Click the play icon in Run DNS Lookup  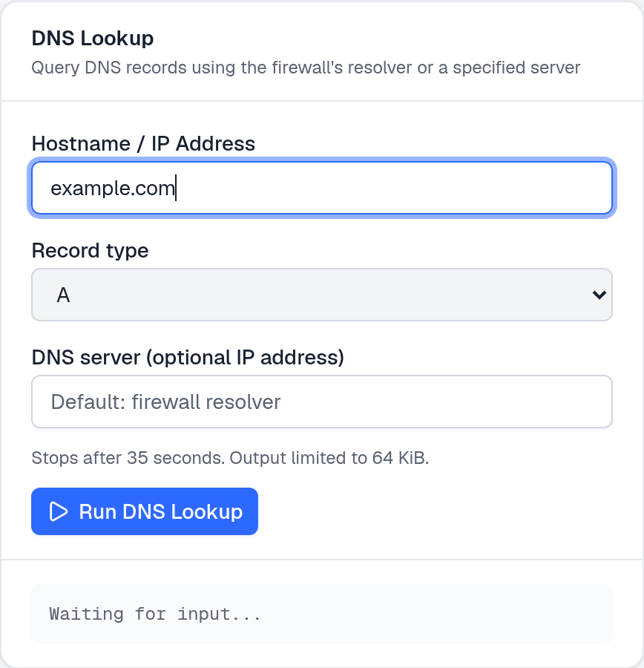pos(59,511)
